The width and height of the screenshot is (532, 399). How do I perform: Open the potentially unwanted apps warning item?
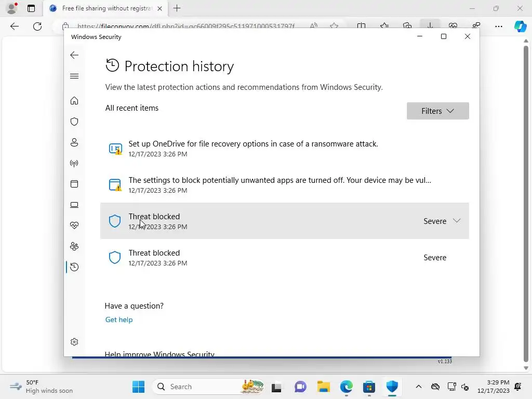285,185
